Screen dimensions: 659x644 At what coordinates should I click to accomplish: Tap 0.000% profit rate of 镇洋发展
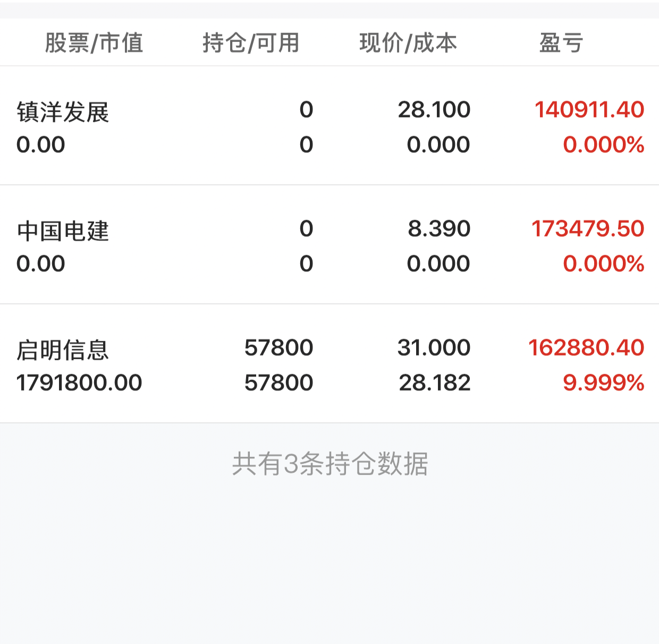point(604,145)
